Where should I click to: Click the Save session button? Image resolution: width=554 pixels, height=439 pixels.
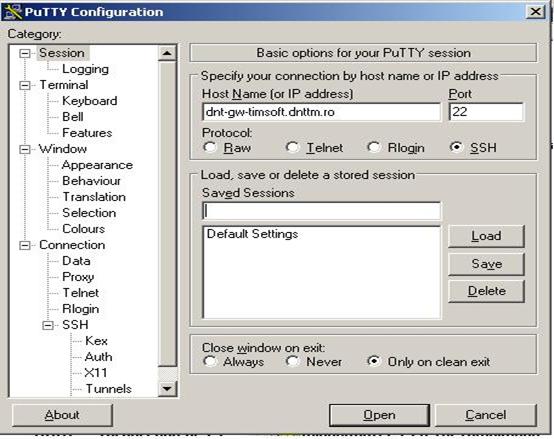coord(486,264)
